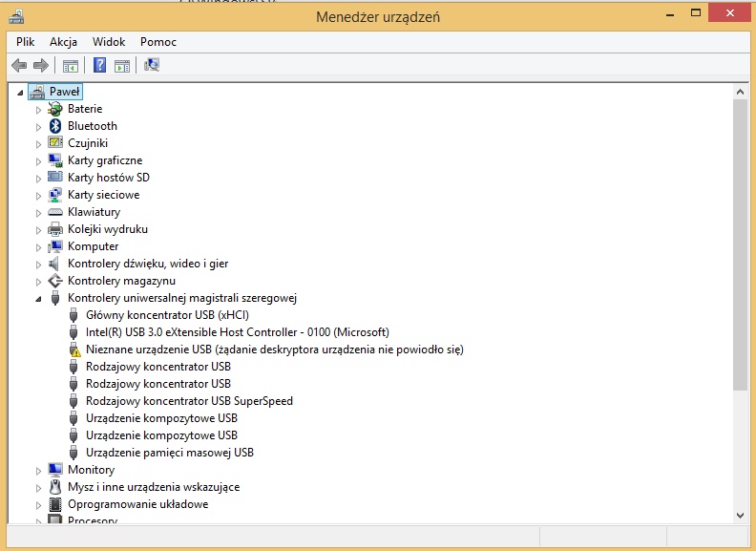Click the vertical scrollbar down arrow
This screenshot has width=756, height=551.
click(740, 515)
